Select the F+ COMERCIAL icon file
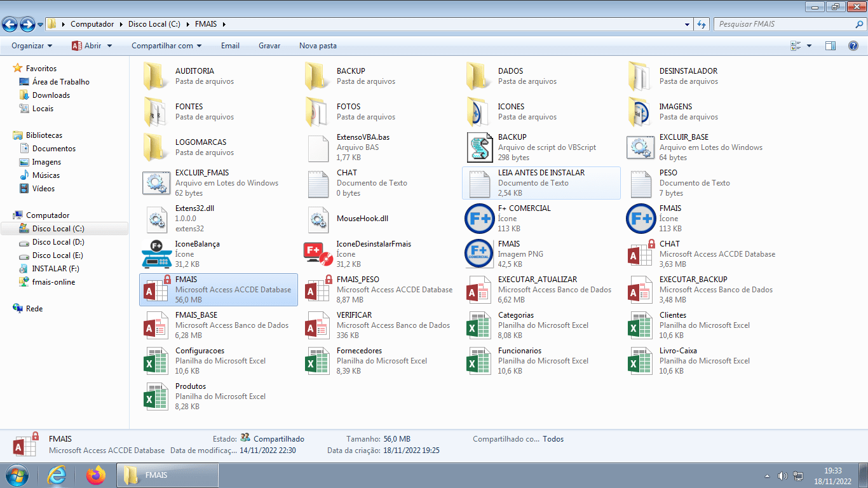 pos(479,219)
